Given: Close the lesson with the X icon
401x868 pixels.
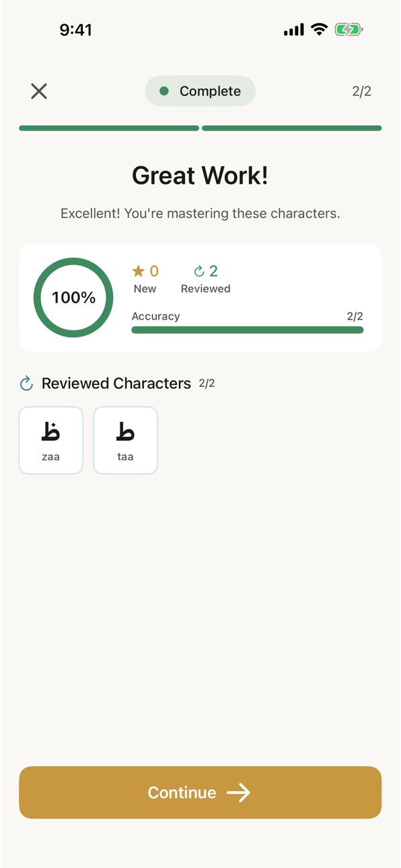Looking at the screenshot, I should pyautogui.click(x=39, y=92).
